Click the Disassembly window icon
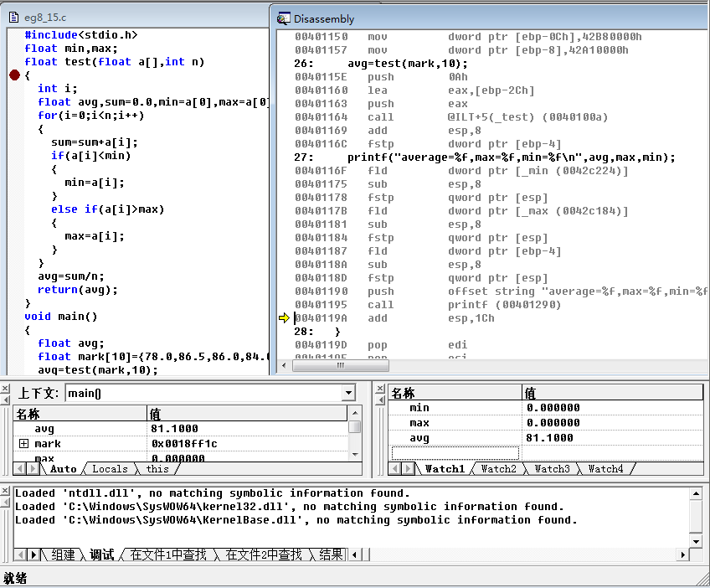This screenshot has width=710, height=588. (284, 18)
